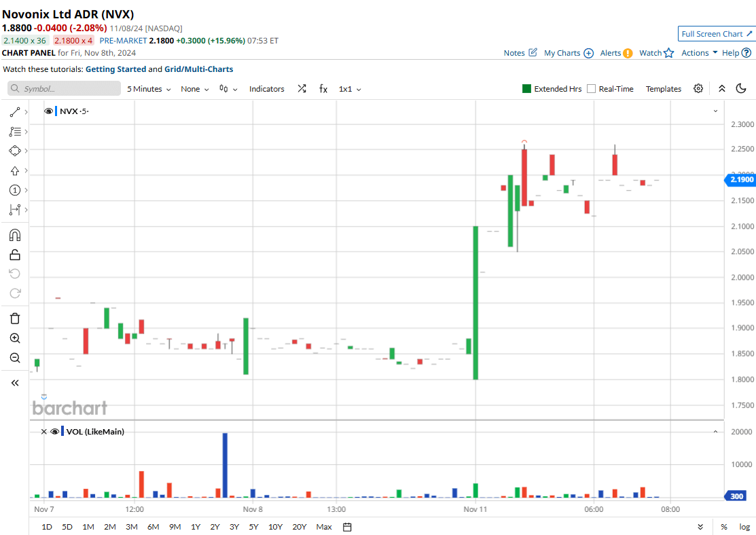Open the Getting Started tutorial link
Viewport: 756px width, 535px height.
115,69
